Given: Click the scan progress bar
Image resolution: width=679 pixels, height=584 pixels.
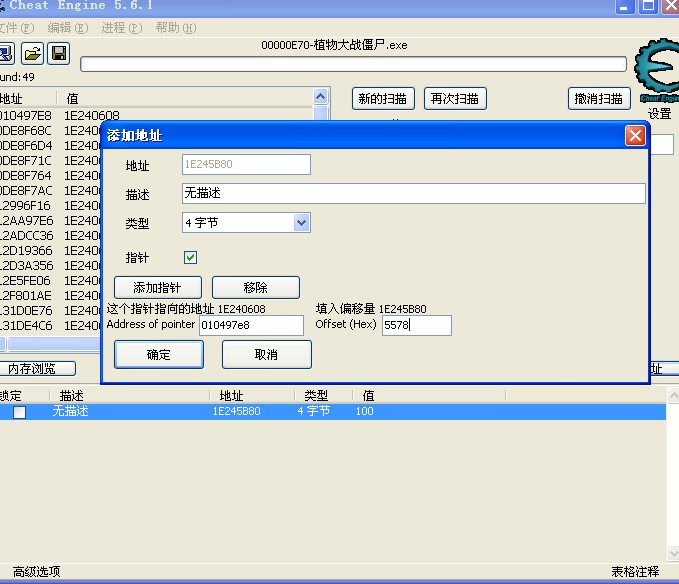Looking at the screenshot, I should (353, 64).
